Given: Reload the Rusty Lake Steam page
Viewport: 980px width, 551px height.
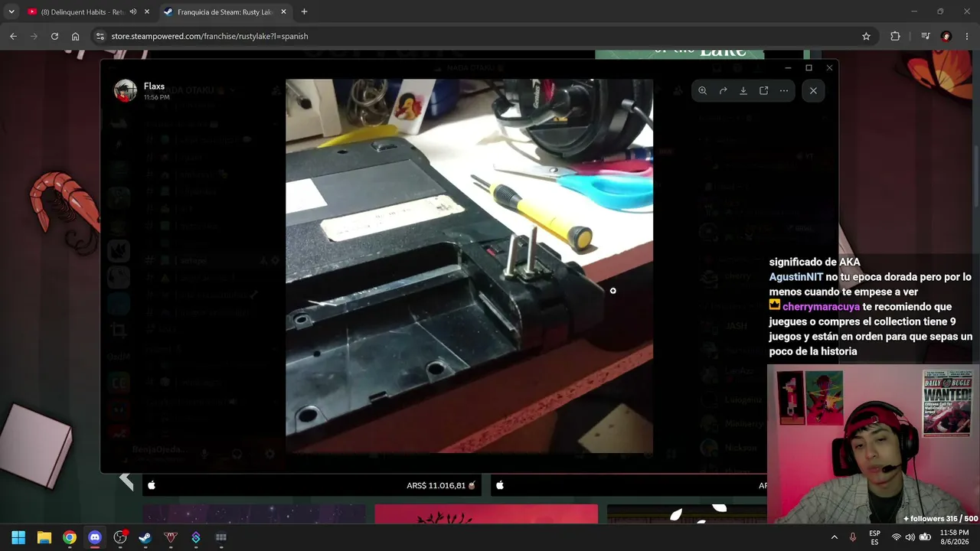Looking at the screenshot, I should (54, 36).
